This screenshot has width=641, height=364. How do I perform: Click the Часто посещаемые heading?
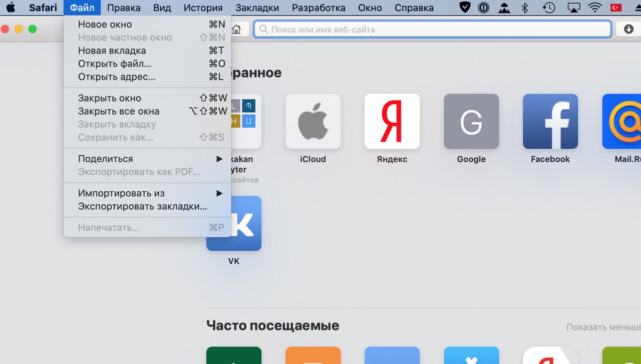[273, 326]
